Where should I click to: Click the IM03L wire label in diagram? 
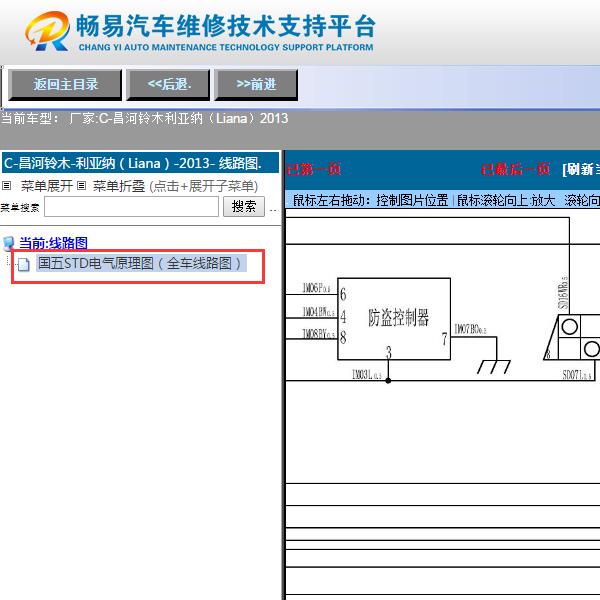(367, 374)
